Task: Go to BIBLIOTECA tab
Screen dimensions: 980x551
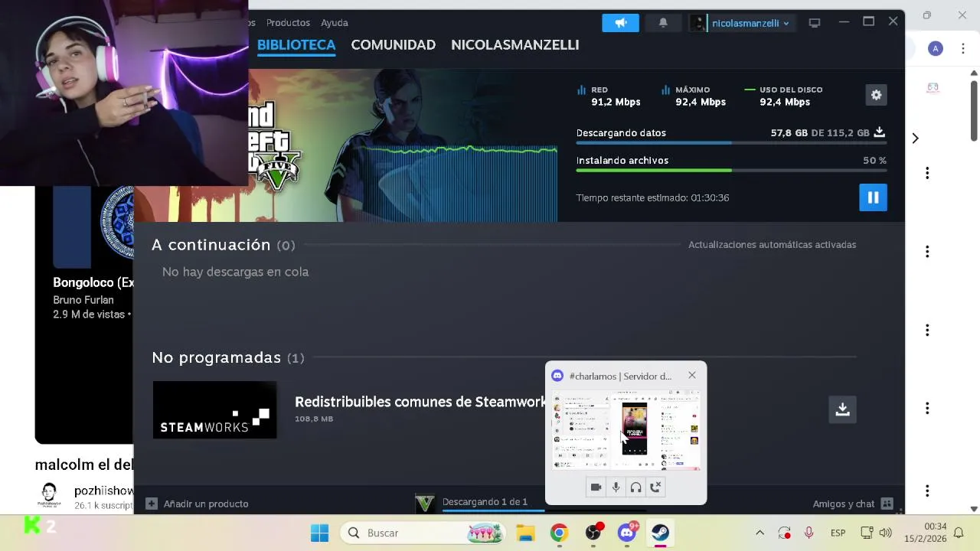Action: [296, 45]
